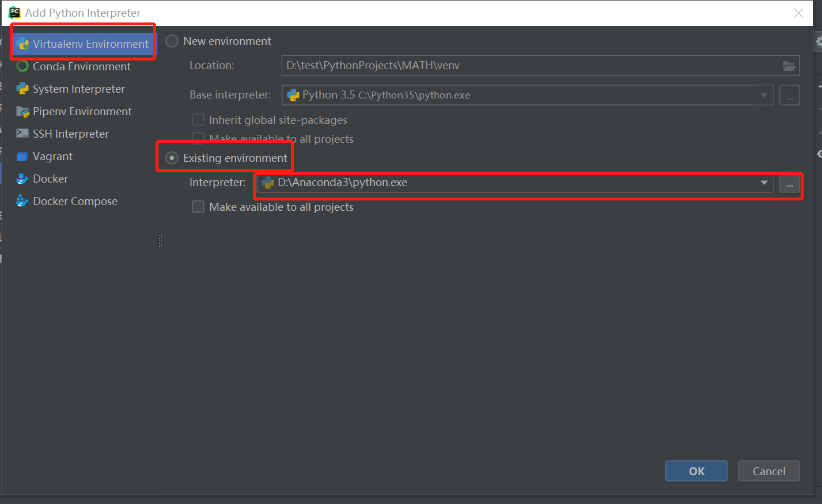Expand the Interpreter dropdown arrow
This screenshot has width=822, height=504.
[764, 183]
